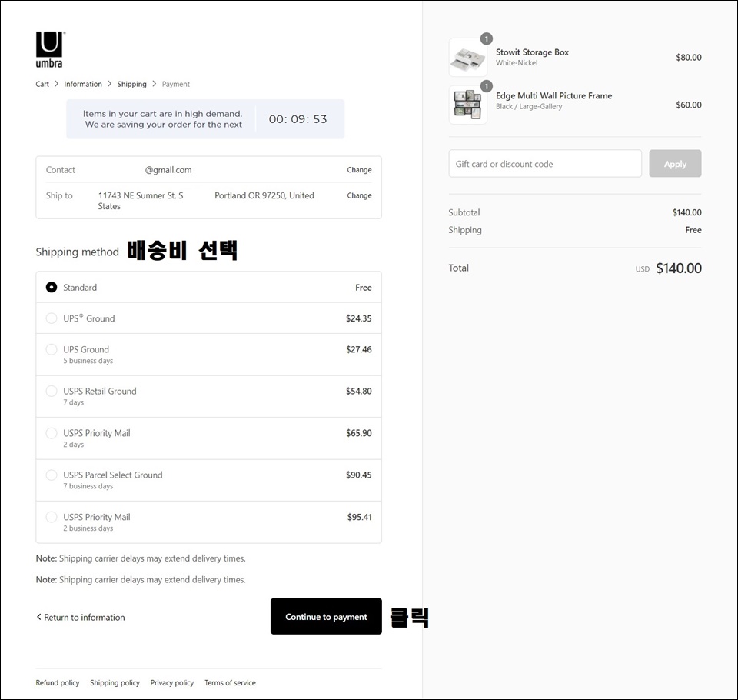Click the 11743 NE Sumner St address text
Image resolution: width=738 pixels, height=700 pixels.
(x=141, y=195)
